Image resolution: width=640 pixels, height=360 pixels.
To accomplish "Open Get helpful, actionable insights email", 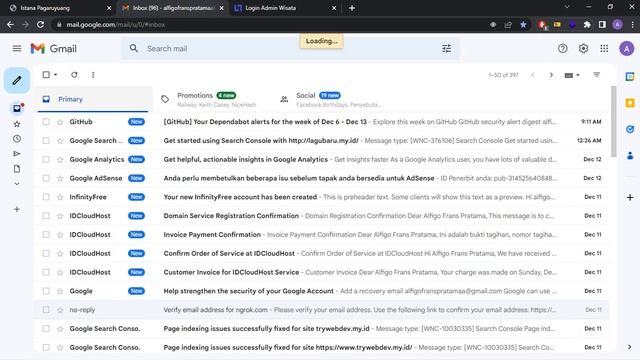I will point(321,160).
